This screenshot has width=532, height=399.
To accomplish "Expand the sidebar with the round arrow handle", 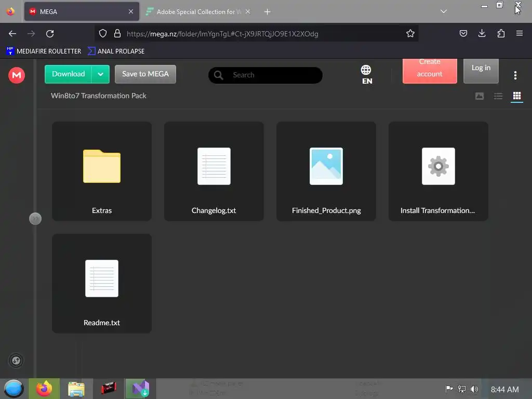I will tap(35, 219).
